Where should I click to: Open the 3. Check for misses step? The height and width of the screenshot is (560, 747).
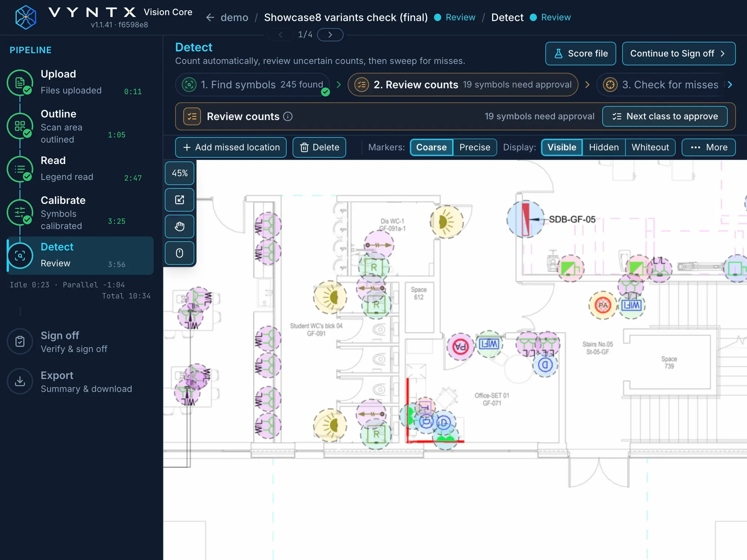(661, 85)
